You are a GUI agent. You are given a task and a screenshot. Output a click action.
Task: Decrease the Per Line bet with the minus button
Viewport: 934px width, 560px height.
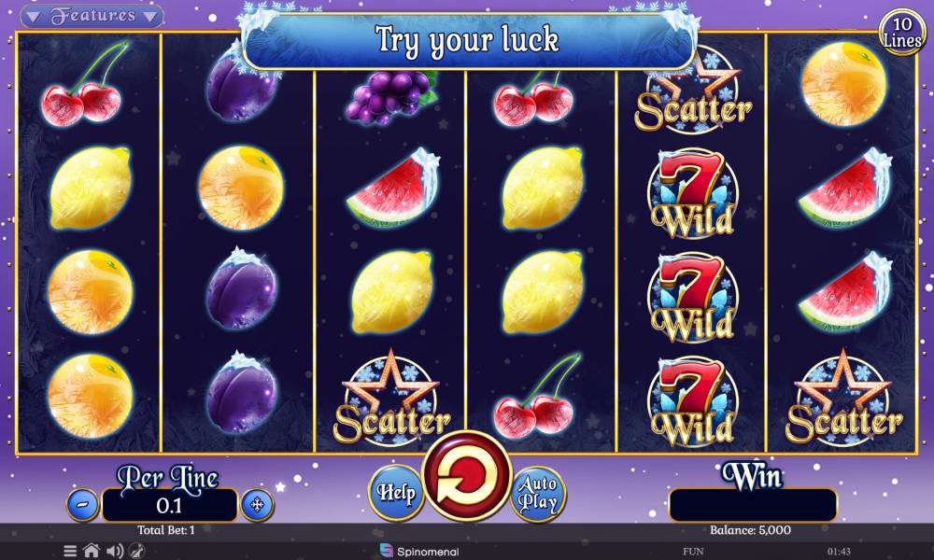(83, 505)
